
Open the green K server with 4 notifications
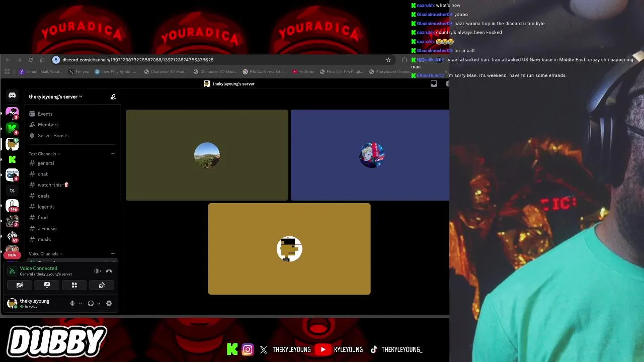click(x=12, y=128)
